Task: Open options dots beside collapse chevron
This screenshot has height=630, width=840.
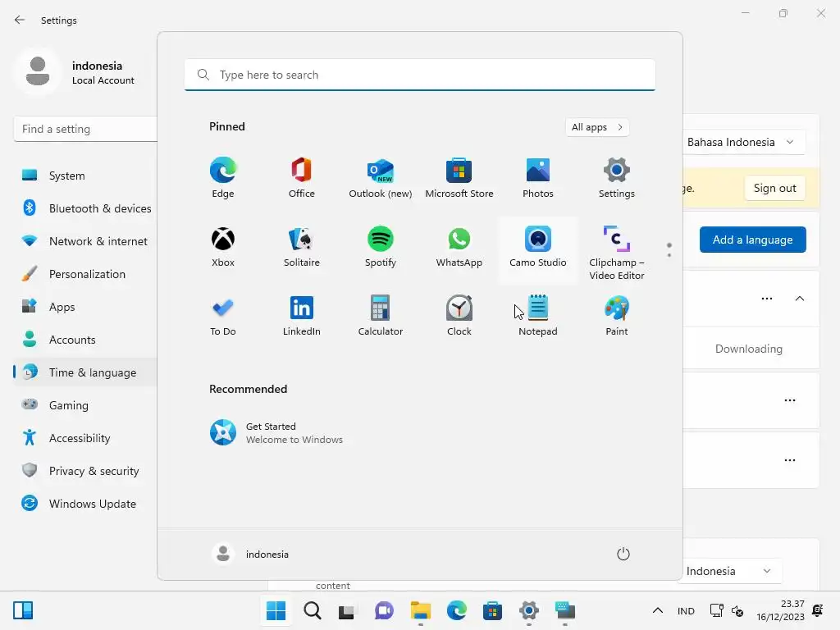Action: pos(767,299)
